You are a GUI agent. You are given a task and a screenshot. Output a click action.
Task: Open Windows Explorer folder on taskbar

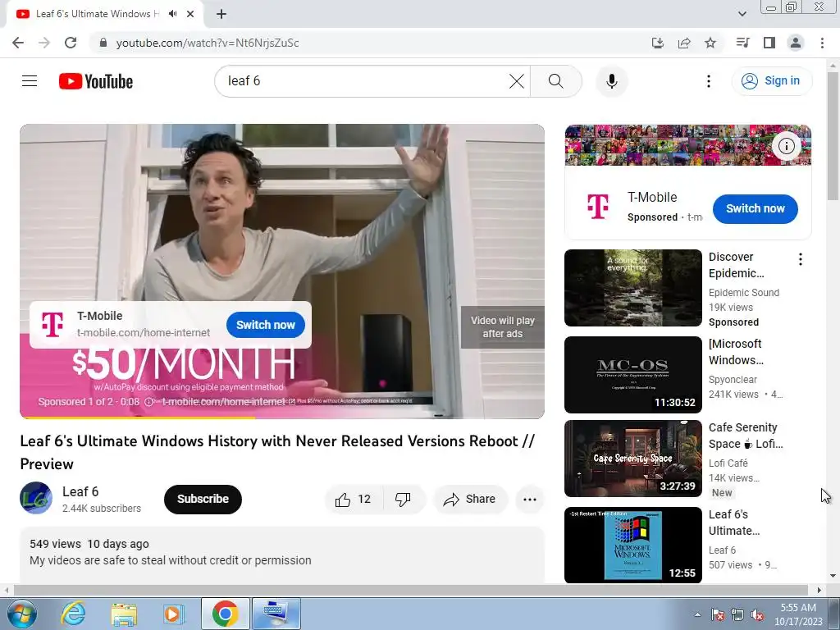[124, 614]
